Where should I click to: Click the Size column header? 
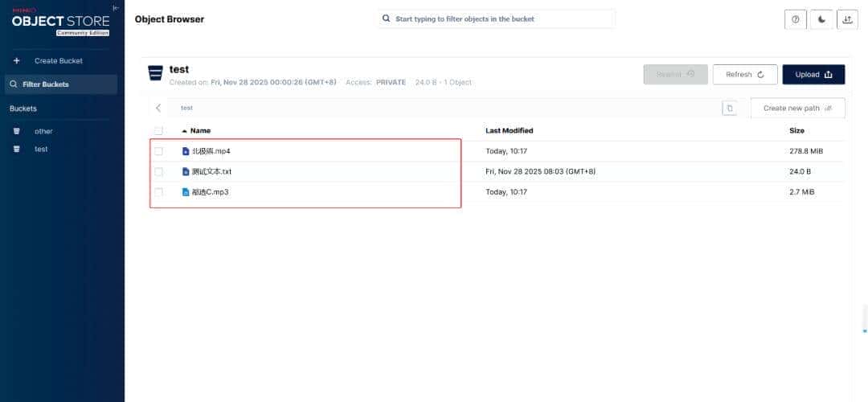tap(796, 131)
